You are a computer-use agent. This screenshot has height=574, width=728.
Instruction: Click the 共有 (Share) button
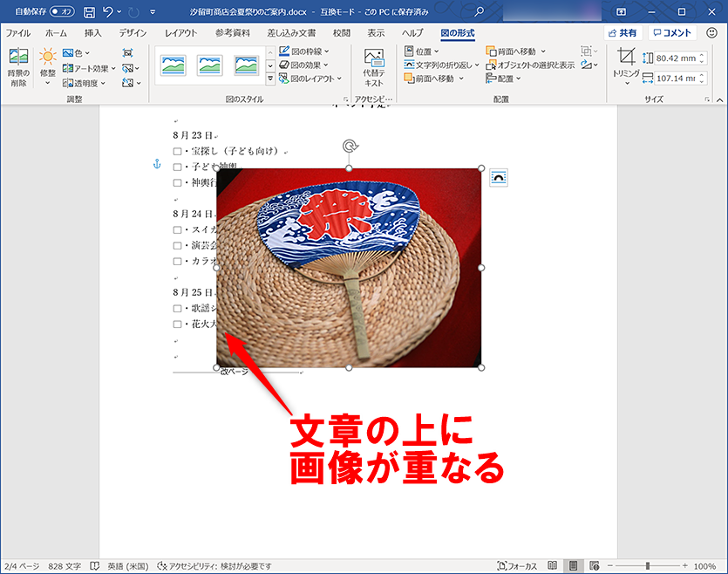(623, 31)
